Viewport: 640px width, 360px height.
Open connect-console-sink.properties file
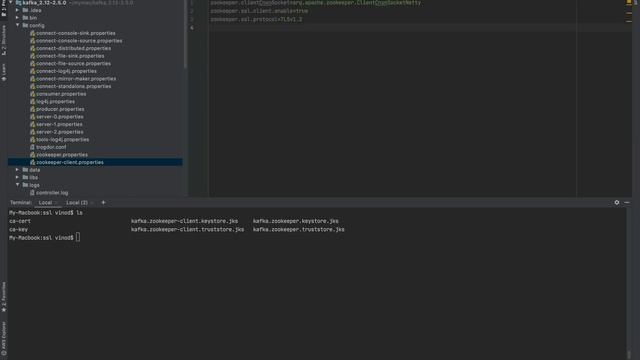pos(76,33)
